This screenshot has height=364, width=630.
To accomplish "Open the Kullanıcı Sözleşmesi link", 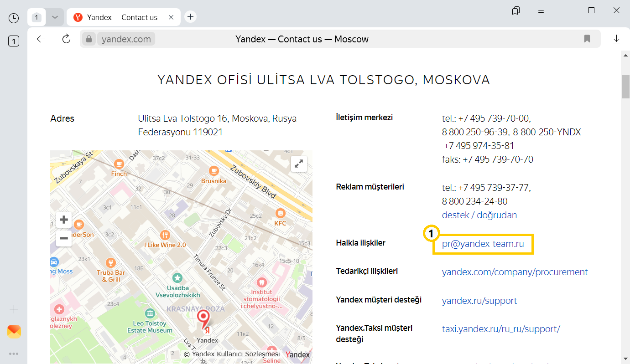I will point(248,354).
